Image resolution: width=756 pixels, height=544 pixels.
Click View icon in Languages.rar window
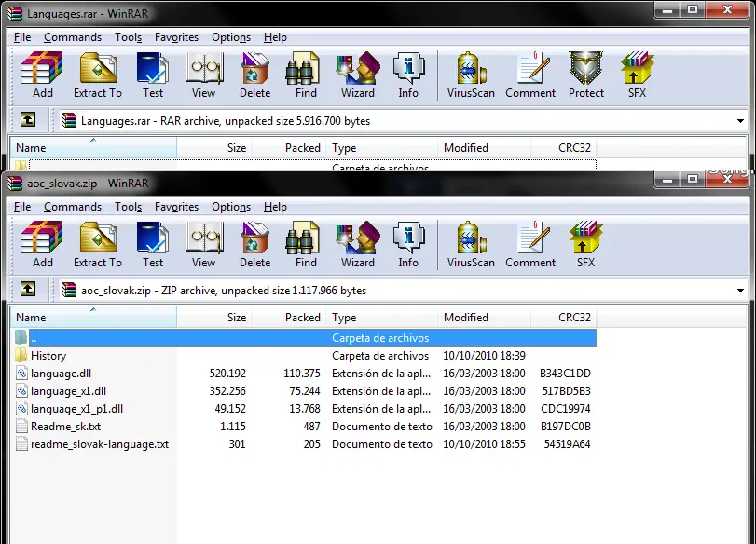click(203, 75)
